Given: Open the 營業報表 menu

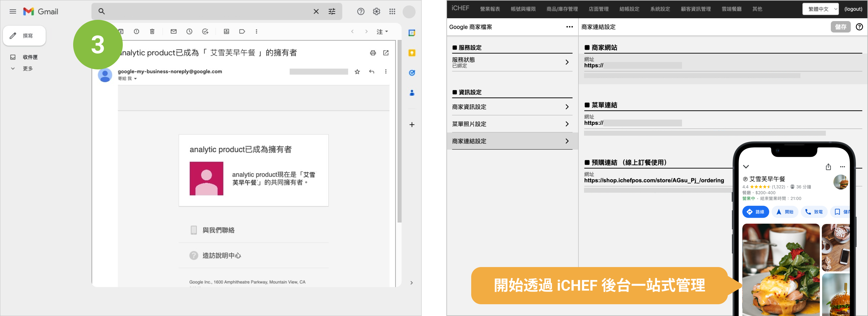Looking at the screenshot, I should point(489,9).
